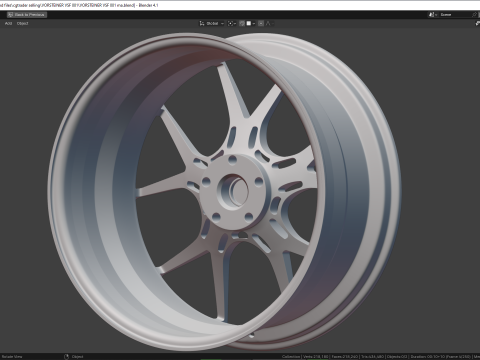The width and height of the screenshot is (480, 360).
Task: Click the Collection entry in status bar
Action: pos(291,357)
